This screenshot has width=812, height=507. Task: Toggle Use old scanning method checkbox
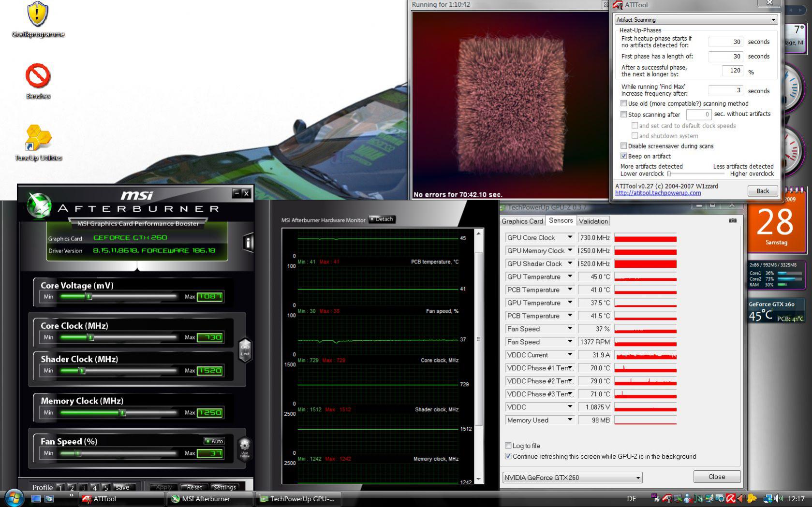click(624, 103)
